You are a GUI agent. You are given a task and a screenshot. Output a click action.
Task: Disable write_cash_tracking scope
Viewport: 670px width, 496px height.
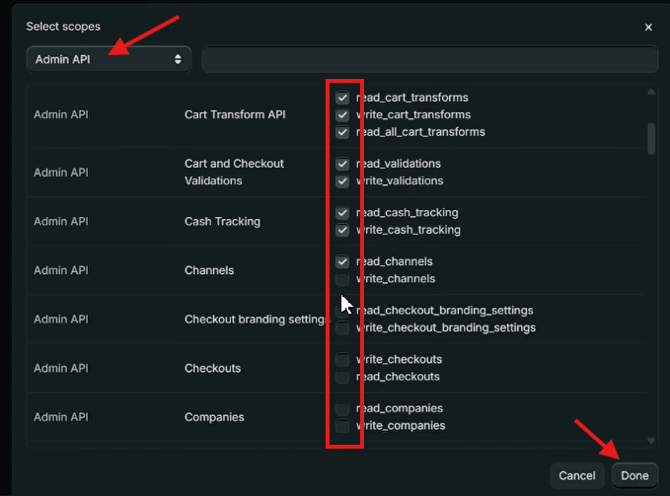click(343, 230)
